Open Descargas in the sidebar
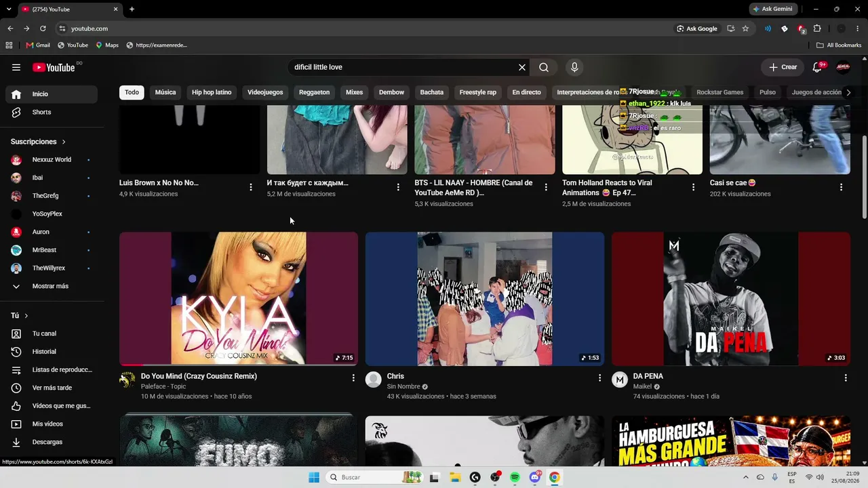The width and height of the screenshot is (868, 488). (x=52, y=442)
